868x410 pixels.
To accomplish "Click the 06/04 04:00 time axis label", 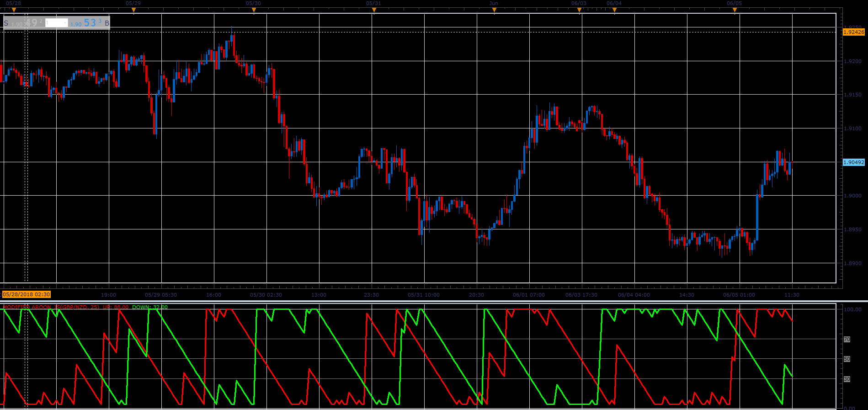I will 634,295.
